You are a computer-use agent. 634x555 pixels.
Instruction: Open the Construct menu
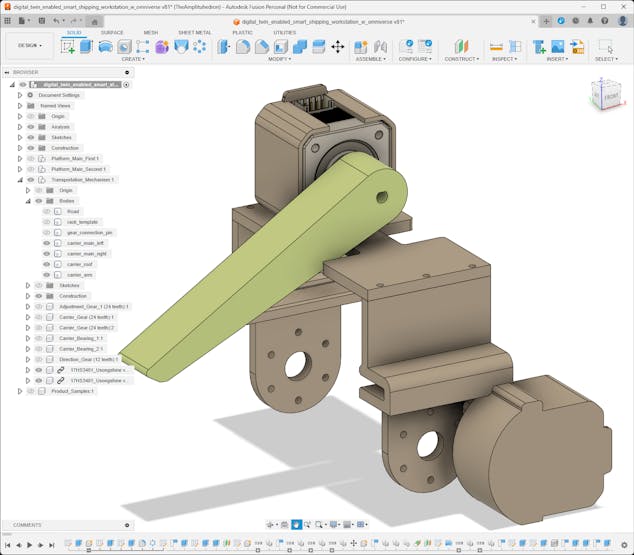point(461,59)
